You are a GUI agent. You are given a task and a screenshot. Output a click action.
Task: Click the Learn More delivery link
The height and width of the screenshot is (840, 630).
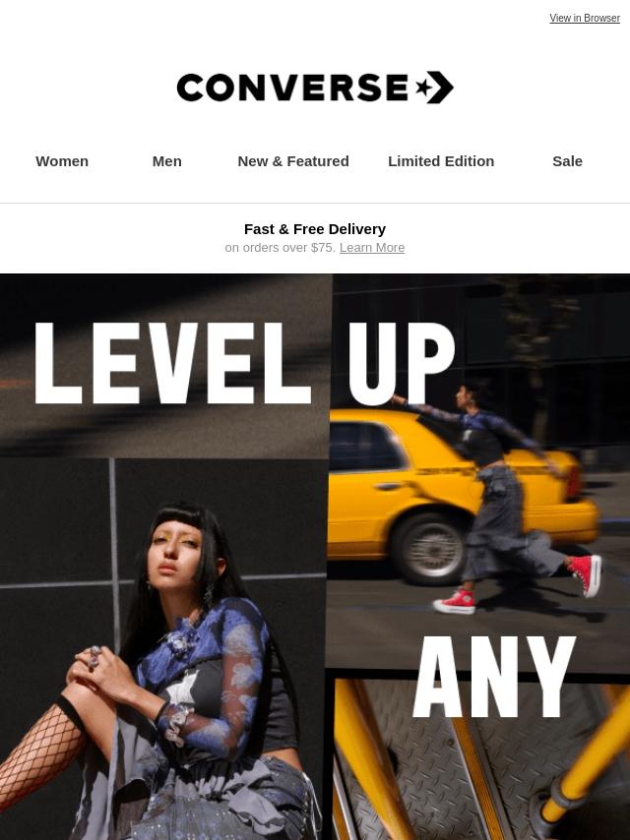coord(372,248)
